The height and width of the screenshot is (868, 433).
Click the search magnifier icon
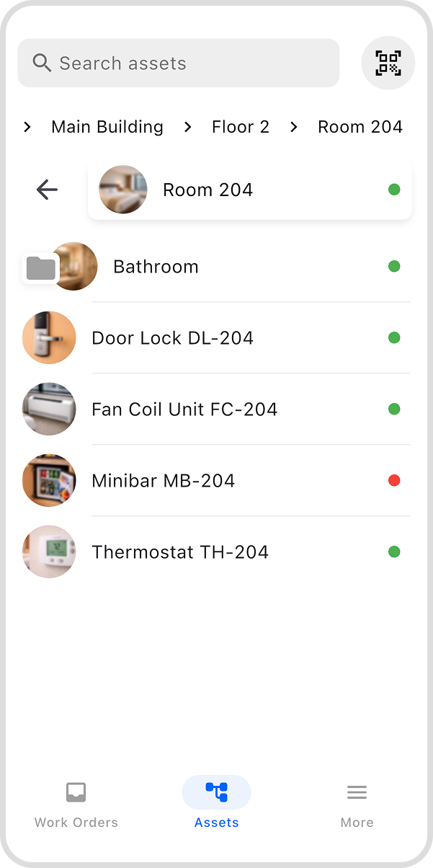42,63
